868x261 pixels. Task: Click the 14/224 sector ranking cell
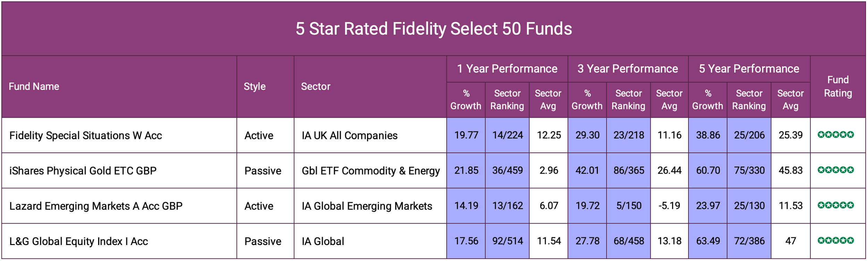coord(507,135)
